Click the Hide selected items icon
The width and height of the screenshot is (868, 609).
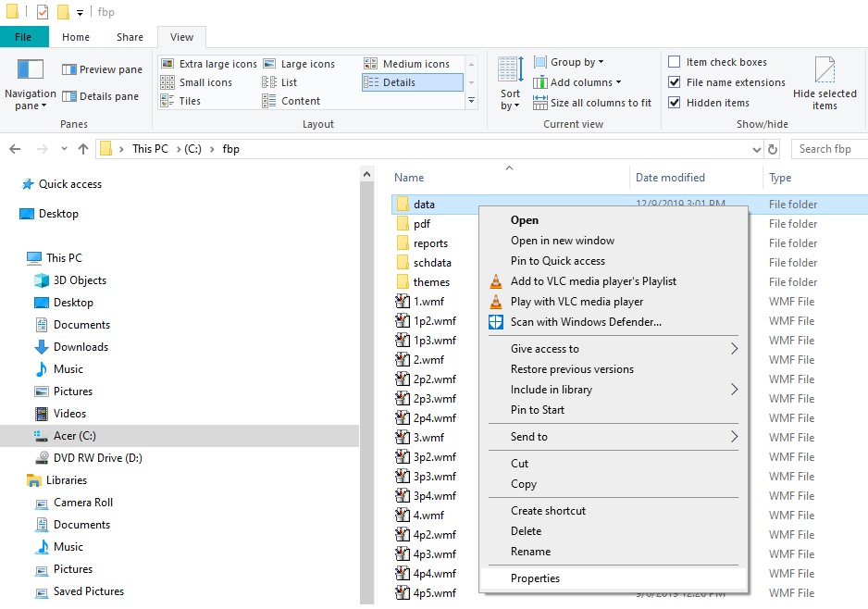click(x=825, y=71)
